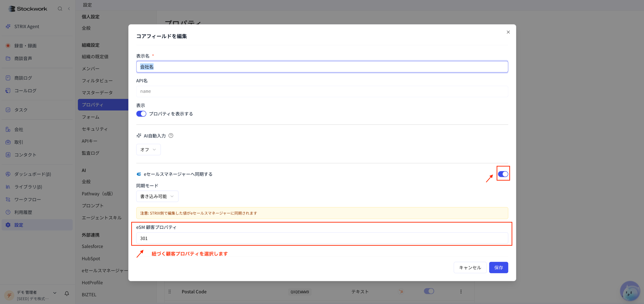Open the assistant mascot chat bubble
This screenshot has height=304, width=644.
point(630,291)
